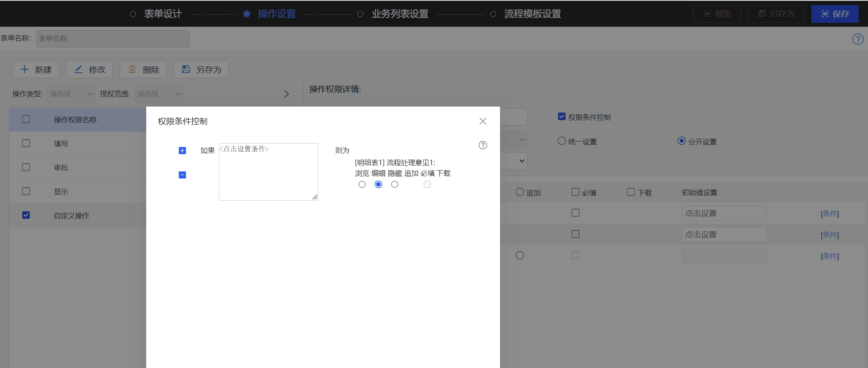
Task: Check the 必填 checkbox in second field row
Action: (576, 234)
